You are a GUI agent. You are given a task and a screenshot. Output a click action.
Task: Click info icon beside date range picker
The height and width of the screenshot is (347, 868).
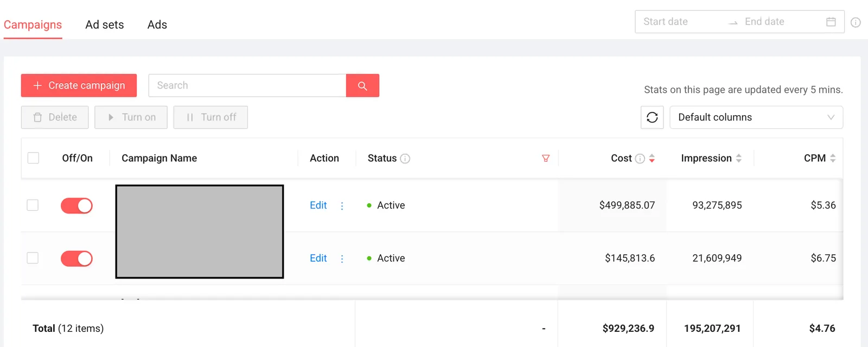click(856, 22)
